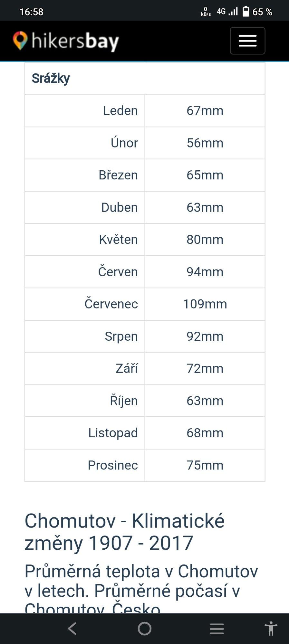
Task: Select the Srážky table header
Action: click(x=51, y=78)
